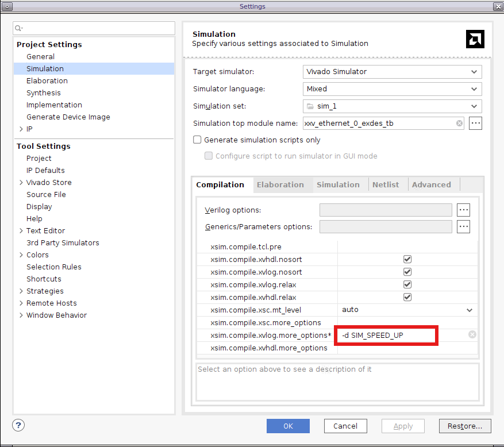This screenshot has width=504, height=447.
Task: Click the help question mark icon
Action: (18, 426)
